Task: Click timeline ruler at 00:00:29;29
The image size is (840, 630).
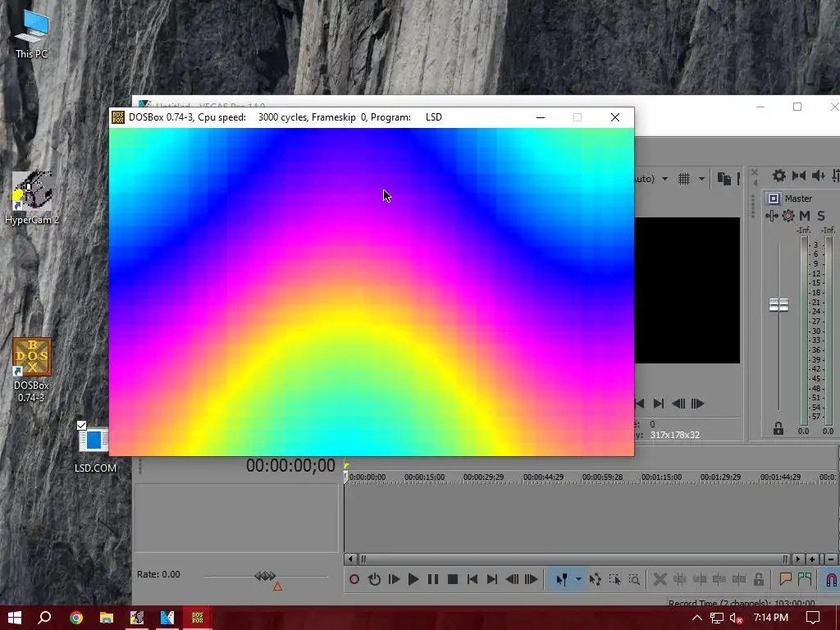Action: click(x=483, y=477)
